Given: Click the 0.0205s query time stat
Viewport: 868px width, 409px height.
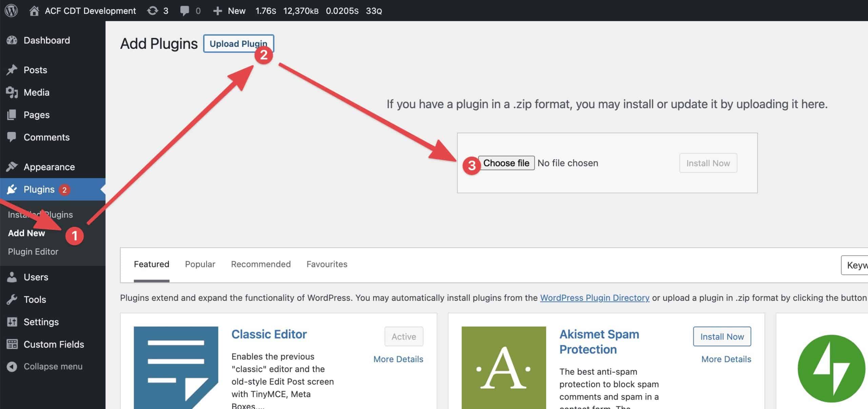Looking at the screenshot, I should point(342,11).
